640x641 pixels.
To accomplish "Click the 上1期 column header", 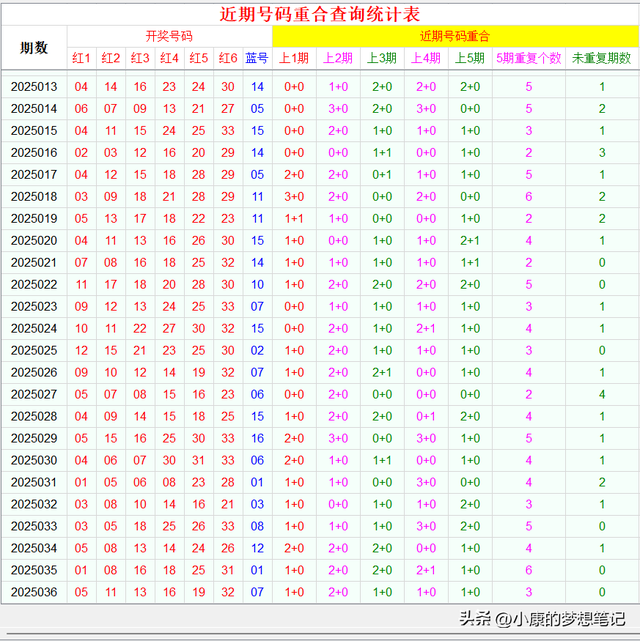I will 294,58.
